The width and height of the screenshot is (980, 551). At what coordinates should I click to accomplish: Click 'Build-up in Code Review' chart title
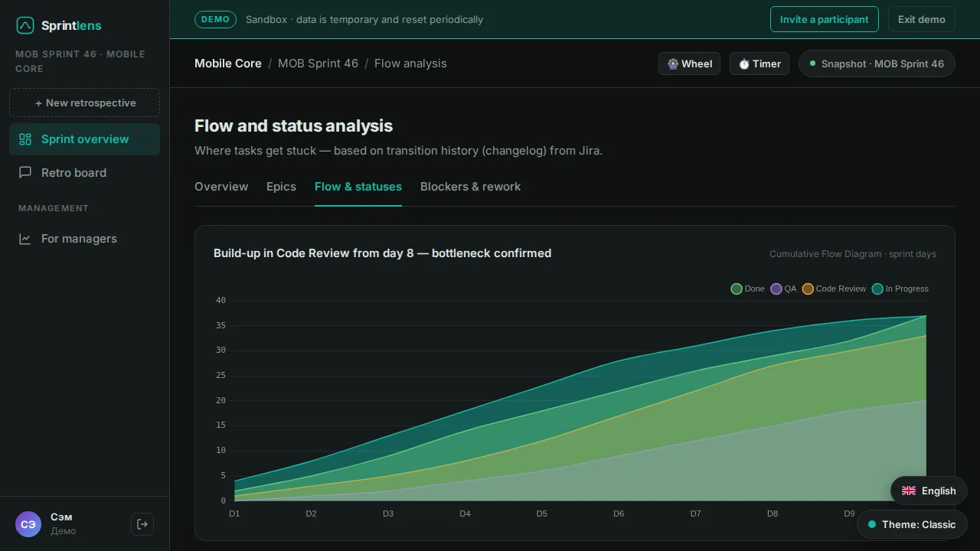[382, 253]
